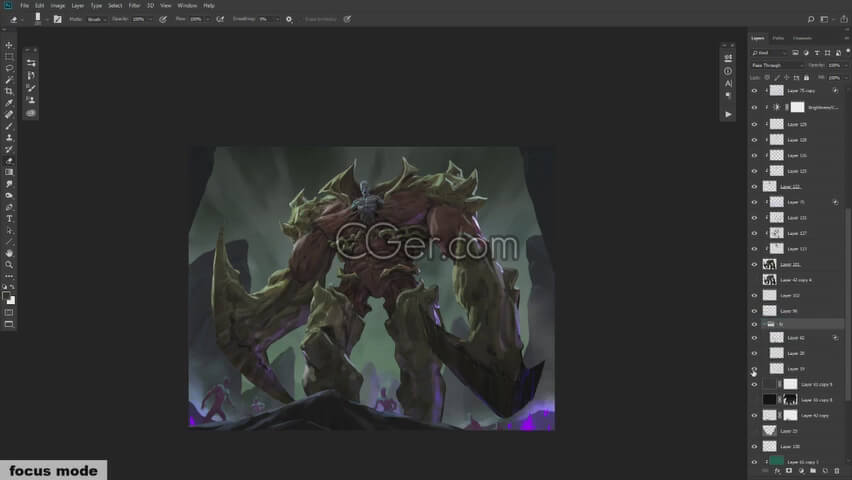Hide the Layer 75 copy layer
The height and width of the screenshot is (480, 852).
pyautogui.click(x=754, y=91)
